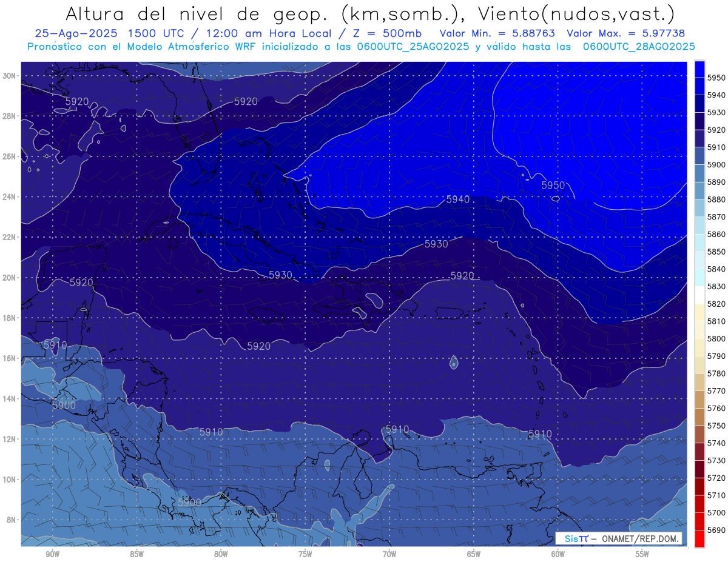Click the 5940 contour label on the map
The height and width of the screenshot is (562, 728).
[x=457, y=199]
